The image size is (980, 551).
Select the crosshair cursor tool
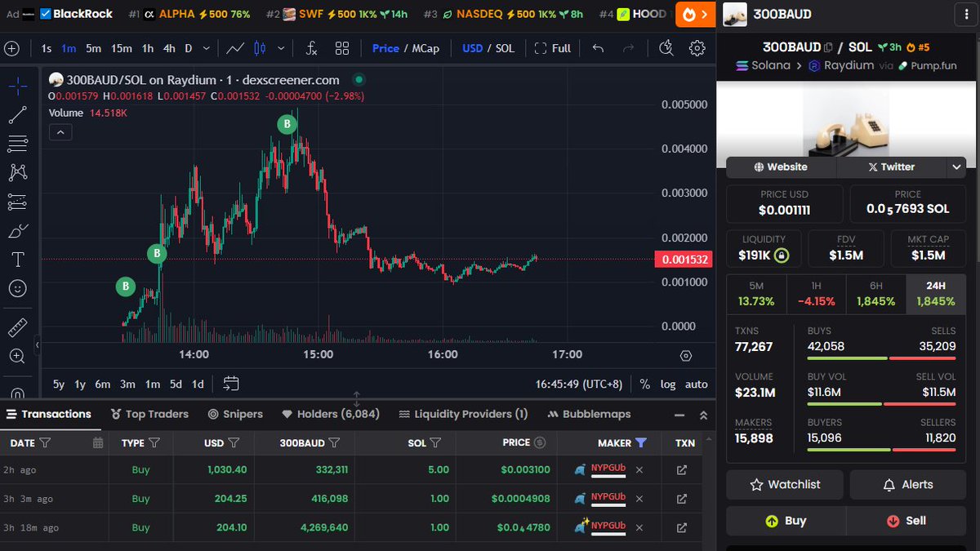(17, 86)
